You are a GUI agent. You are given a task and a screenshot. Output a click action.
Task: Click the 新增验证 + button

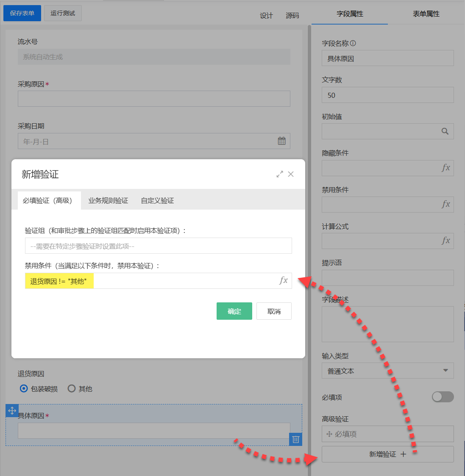tap(387, 454)
